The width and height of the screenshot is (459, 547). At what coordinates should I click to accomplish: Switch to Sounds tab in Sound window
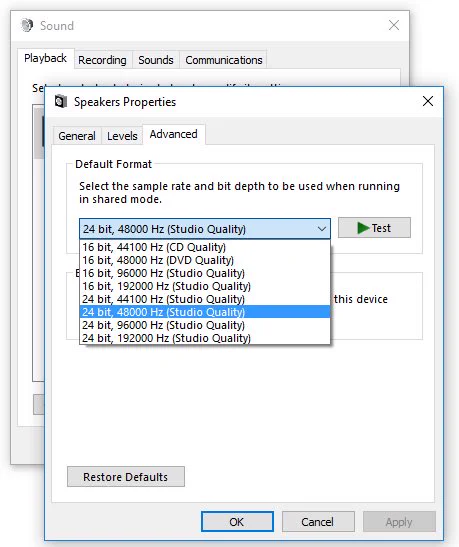click(156, 60)
